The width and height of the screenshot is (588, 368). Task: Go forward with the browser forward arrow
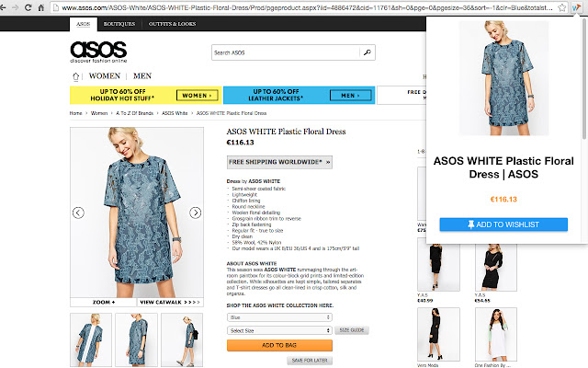(x=16, y=7)
